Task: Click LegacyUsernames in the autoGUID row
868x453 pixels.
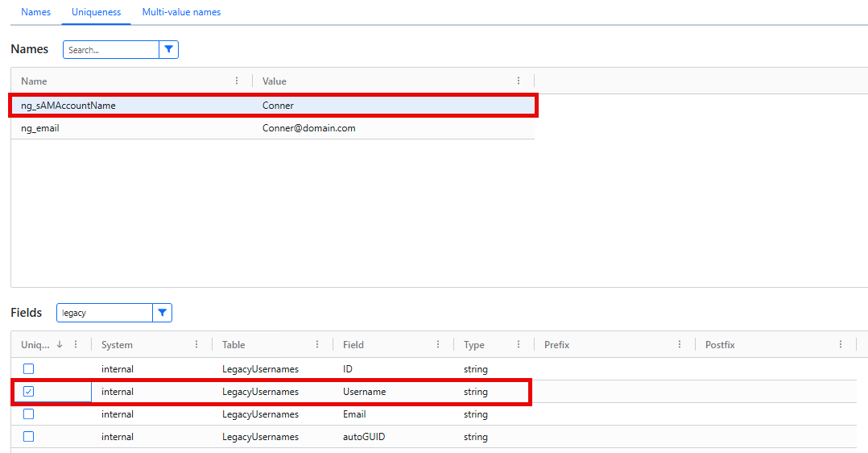Action: [260, 437]
